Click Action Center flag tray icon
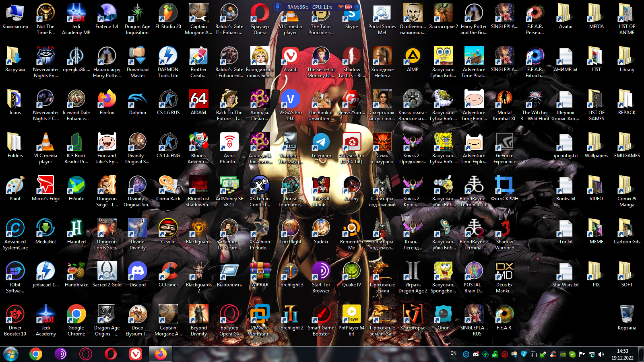Screen dimensions: 644x362 click(x=582, y=354)
